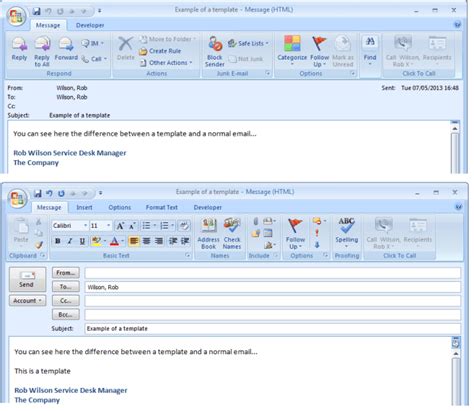Viewport: 474px width, 411px height.
Task: Open Address Book
Action: coord(208,233)
